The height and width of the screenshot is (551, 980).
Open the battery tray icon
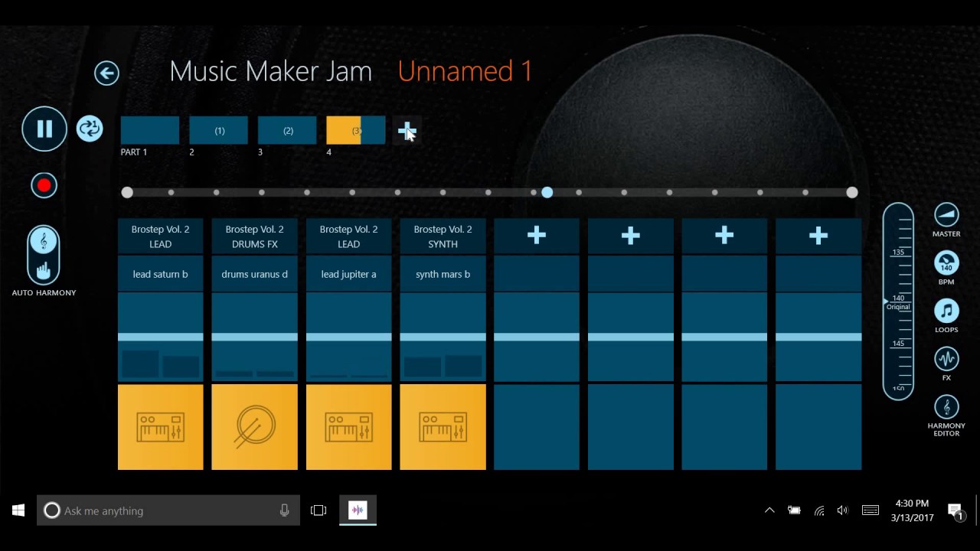794,510
